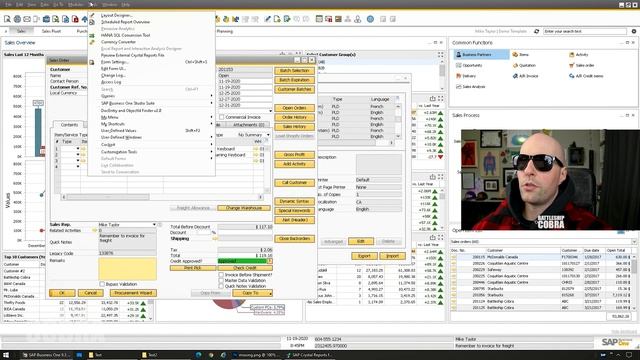Open the SAP Crystal Reports taskbar item
The height and width of the screenshot is (360, 640).
(309, 355)
